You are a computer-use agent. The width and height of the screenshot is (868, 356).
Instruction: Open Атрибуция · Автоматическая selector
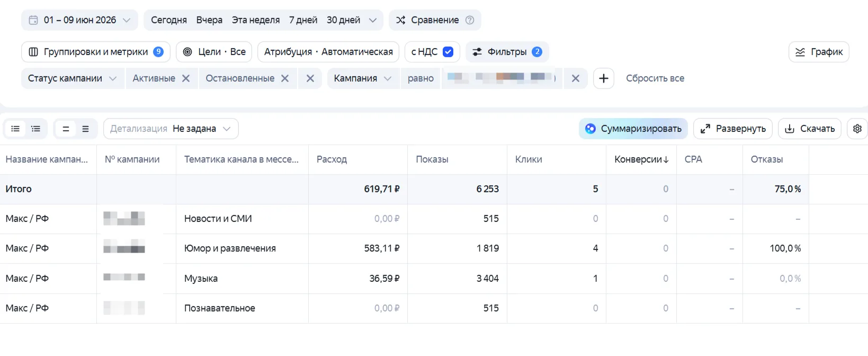[x=328, y=52]
